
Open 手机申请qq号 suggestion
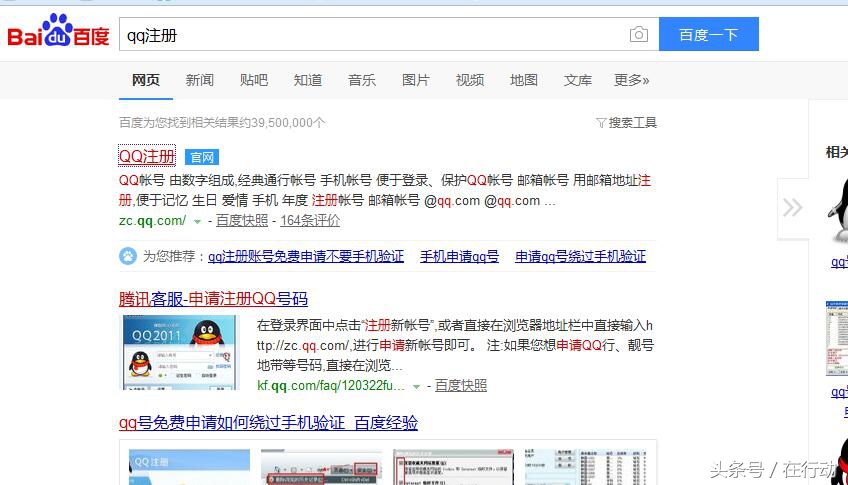[459, 256]
